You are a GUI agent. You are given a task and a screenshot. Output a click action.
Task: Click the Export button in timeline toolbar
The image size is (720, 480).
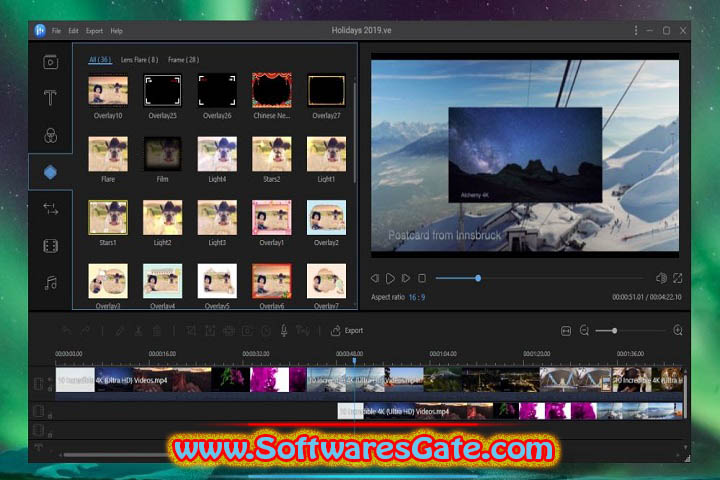tap(347, 330)
